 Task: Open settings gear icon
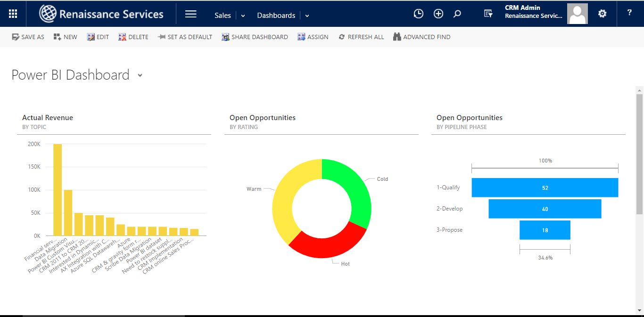click(602, 14)
